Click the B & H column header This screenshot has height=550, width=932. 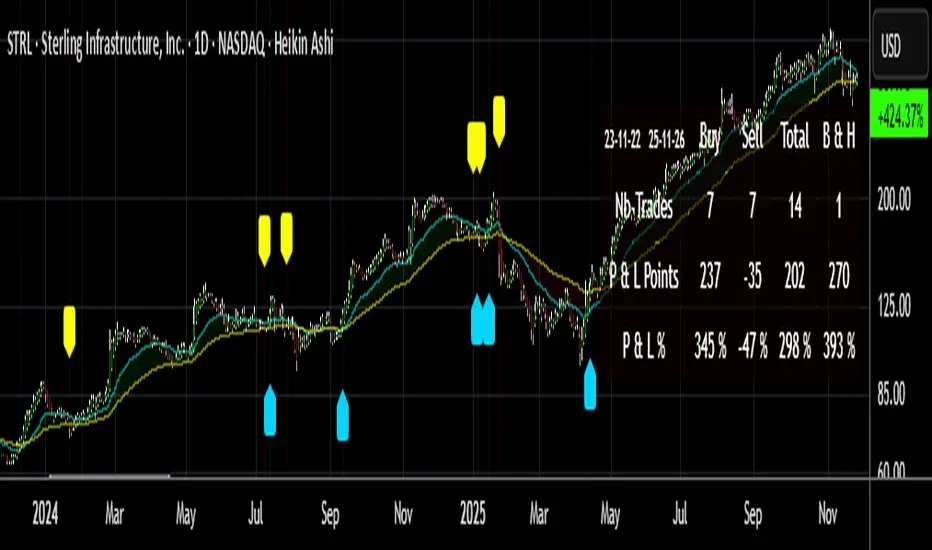pos(839,137)
